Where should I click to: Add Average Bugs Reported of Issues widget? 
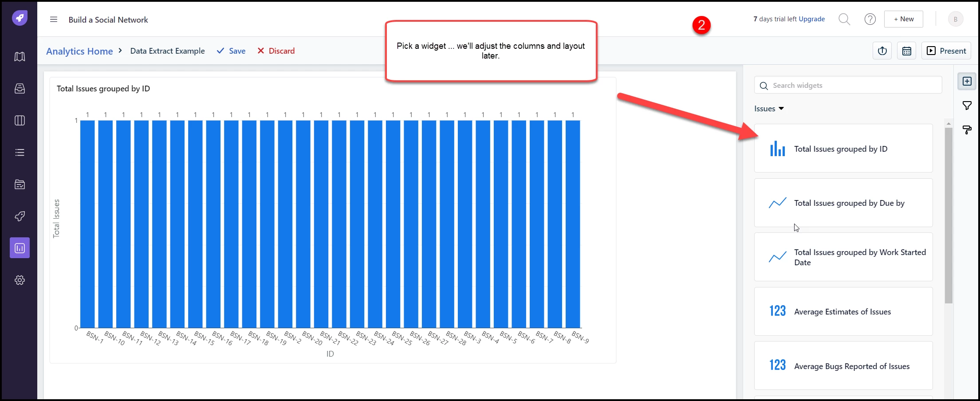[x=843, y=366]
